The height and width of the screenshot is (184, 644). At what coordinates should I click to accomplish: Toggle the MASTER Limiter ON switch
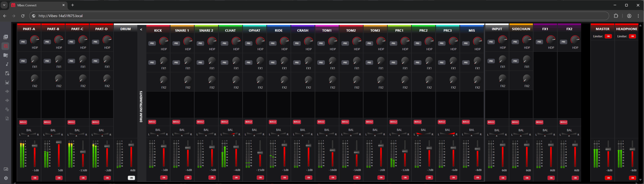coord(608,36)
